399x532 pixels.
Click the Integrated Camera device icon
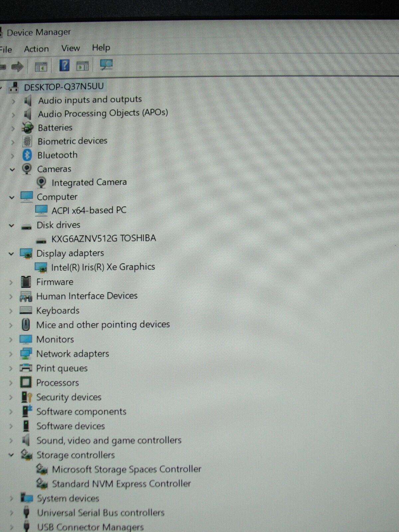41,183
